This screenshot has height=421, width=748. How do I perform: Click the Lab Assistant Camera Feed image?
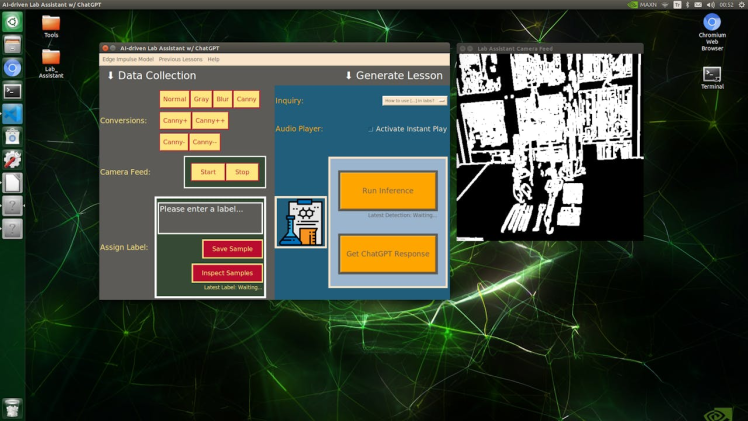coord(550,147)
